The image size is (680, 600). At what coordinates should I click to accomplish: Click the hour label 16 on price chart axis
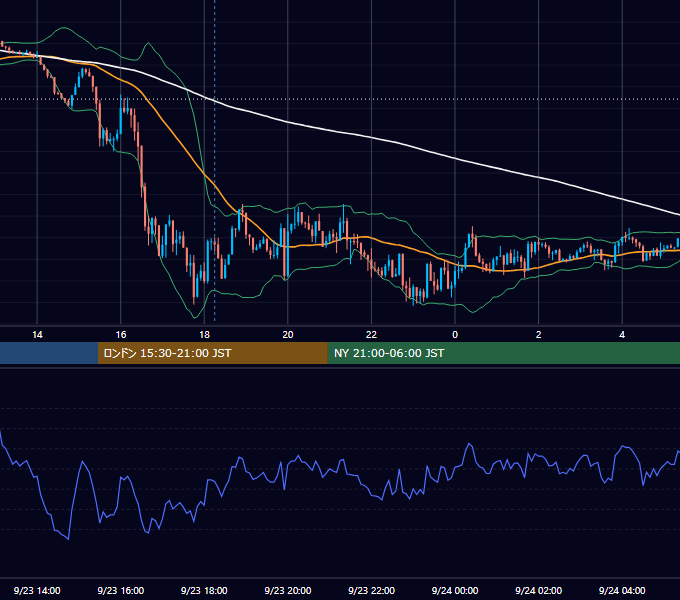[x=121, y=335]
